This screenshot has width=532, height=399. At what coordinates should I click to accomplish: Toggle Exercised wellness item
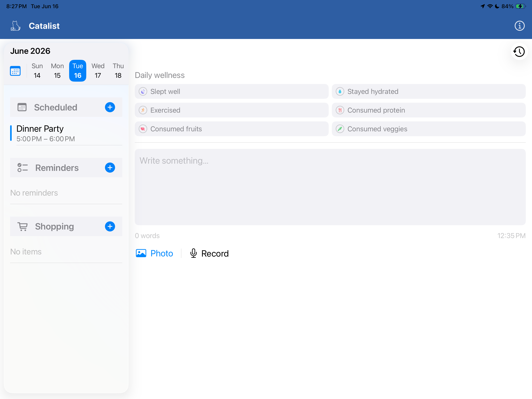click(x=232, y=110)
